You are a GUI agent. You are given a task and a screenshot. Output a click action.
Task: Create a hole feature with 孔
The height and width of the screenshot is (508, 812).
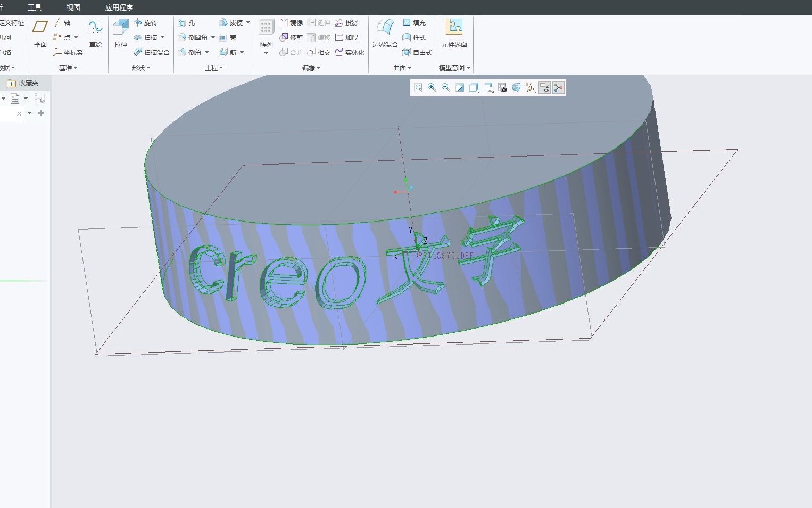click(x=186, y=22)
